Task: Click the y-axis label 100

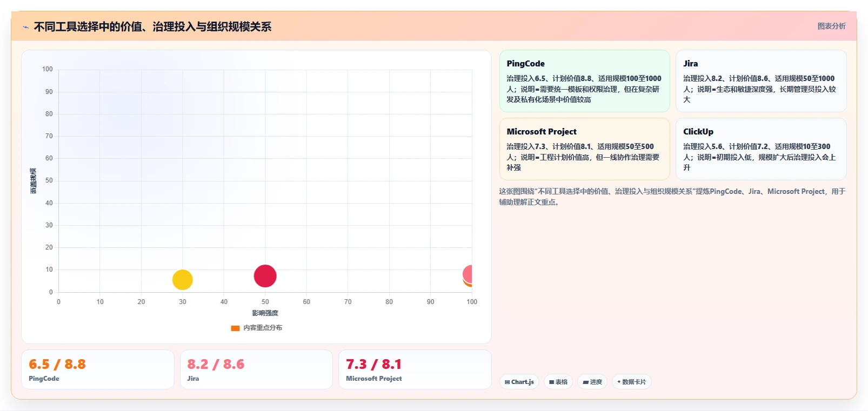Action: coord(48,69)
